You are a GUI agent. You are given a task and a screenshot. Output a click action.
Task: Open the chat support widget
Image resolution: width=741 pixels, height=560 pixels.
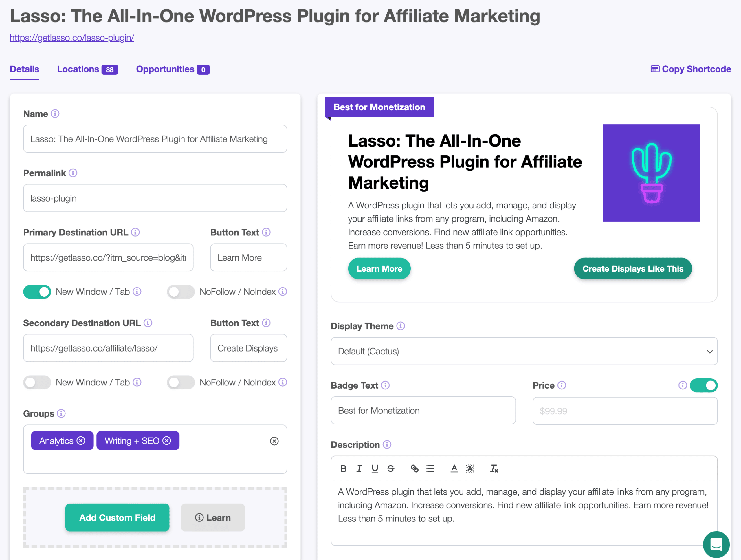[716, 544]
